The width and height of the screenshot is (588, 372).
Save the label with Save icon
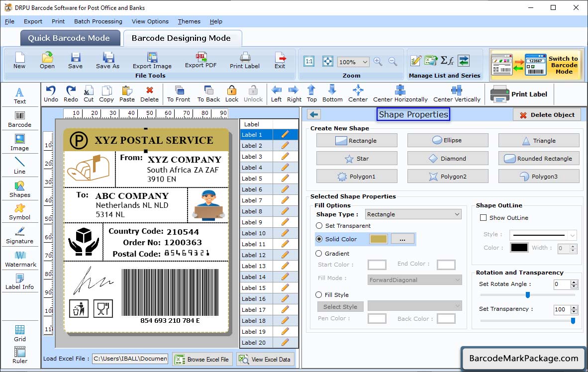[76, 61]
